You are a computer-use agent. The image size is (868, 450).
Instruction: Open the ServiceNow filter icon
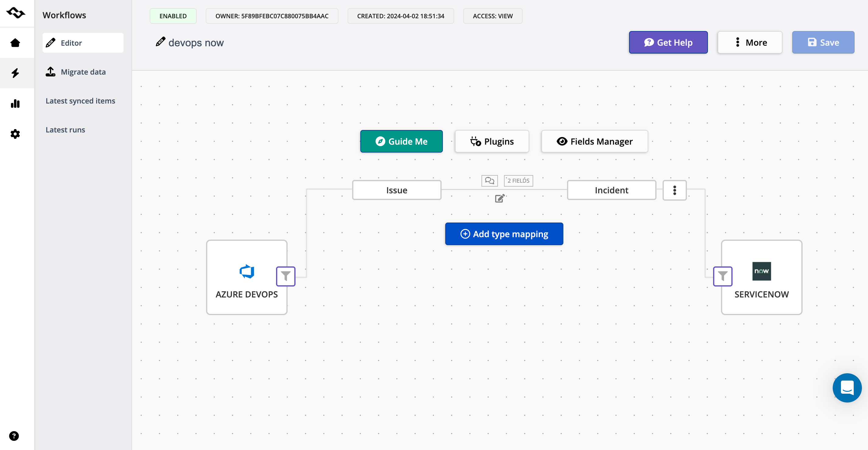point(723,276)
